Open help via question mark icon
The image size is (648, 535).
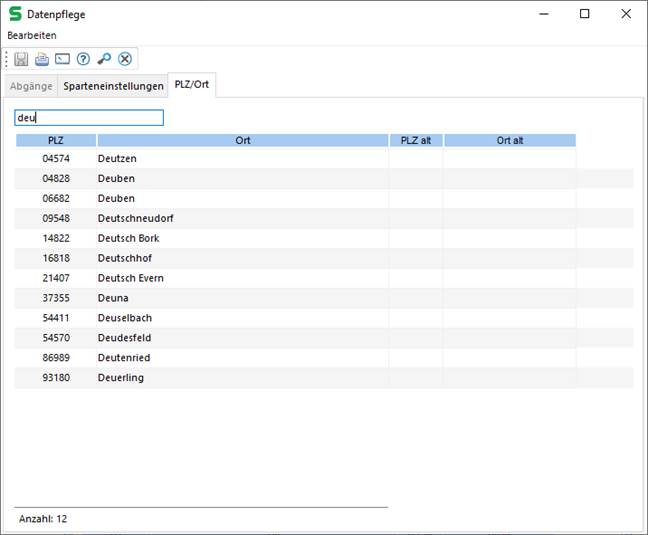(x=83, y=59)
